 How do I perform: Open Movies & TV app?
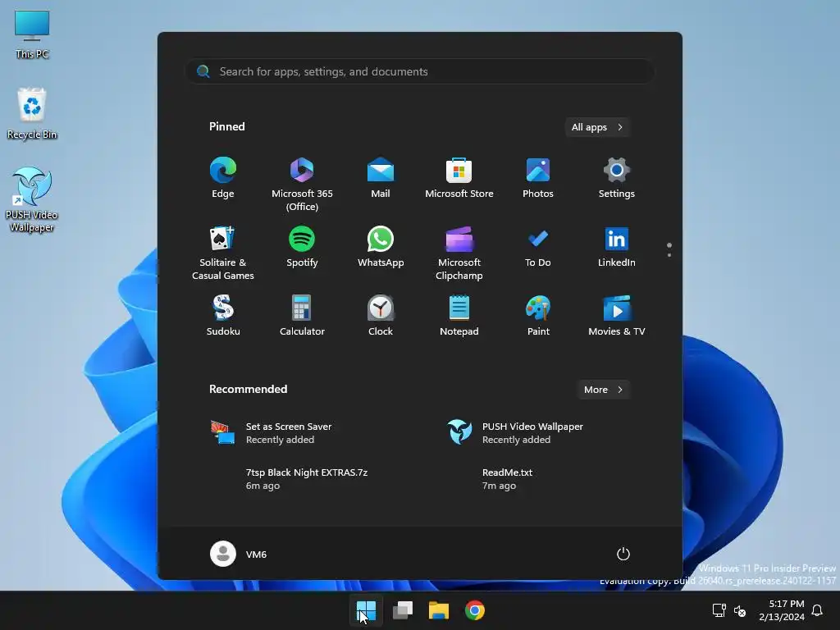(617, 316)
